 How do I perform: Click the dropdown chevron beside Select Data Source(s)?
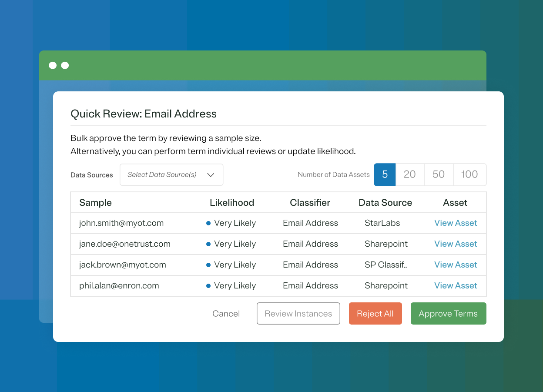(x=210, y=174)
